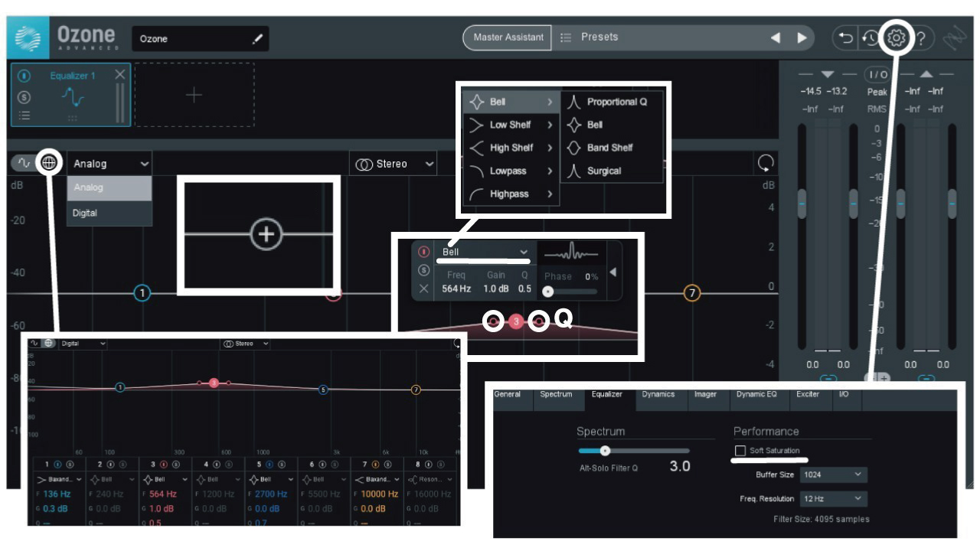Solo the Equalizer 1 module
Screen dimensions: 980x551
(24, 97)
